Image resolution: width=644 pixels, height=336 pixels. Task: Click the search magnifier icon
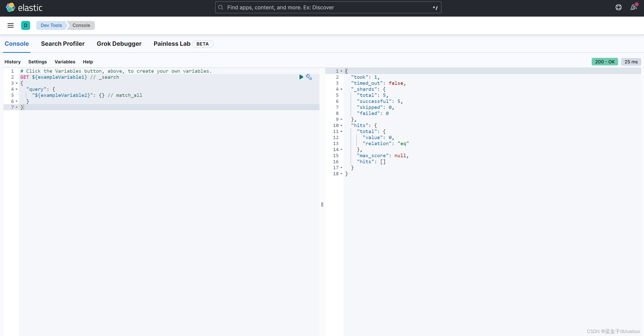[221, 8]
